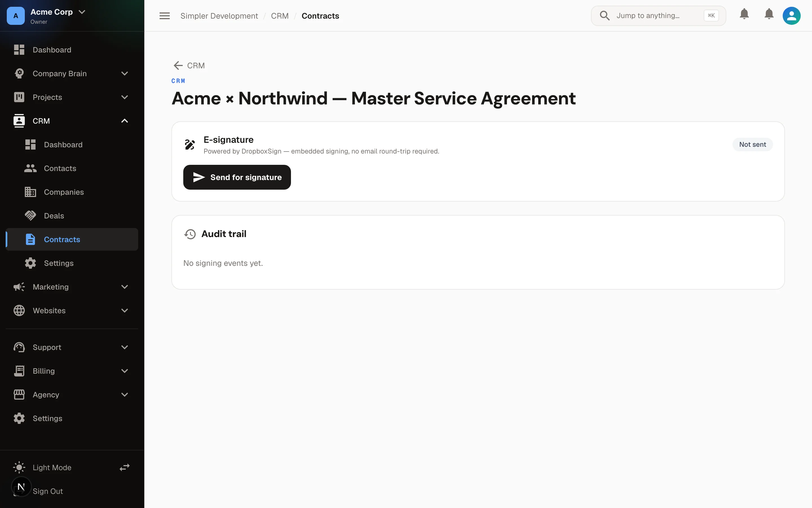Viewport: 812px width, 508px height.
Task: Click the CRM Dashboard grid icon
Action: point(30,145)
